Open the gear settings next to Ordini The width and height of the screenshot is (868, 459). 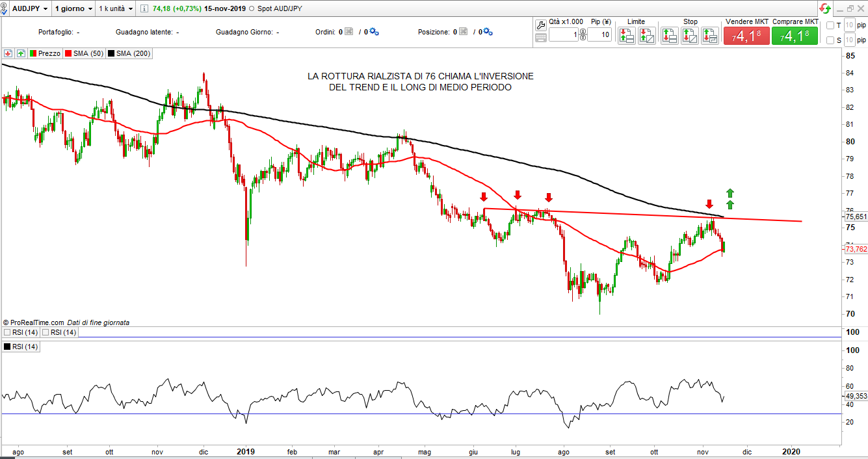click(x=374, y=32)
